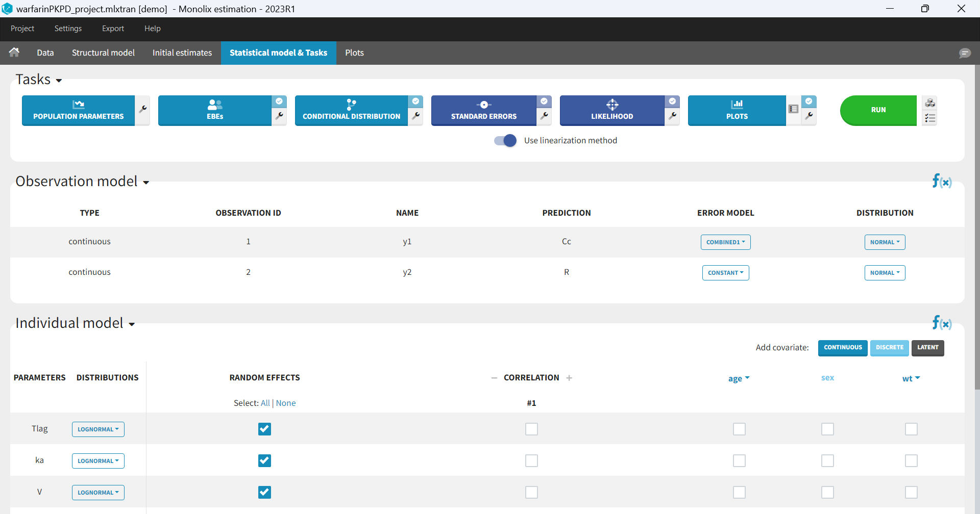Open Standard Errors wrench settings
980x514 pixels.
544,116
